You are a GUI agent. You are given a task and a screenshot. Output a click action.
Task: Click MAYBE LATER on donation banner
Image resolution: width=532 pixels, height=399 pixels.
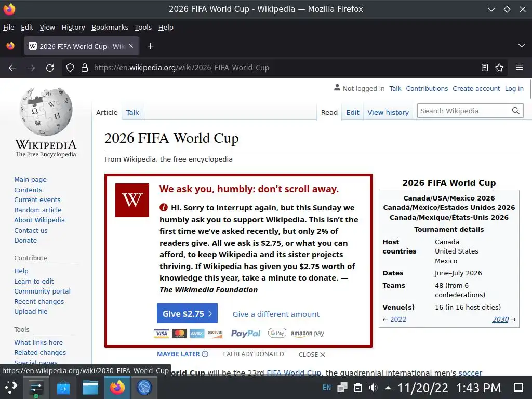click(x=182, y=354)
